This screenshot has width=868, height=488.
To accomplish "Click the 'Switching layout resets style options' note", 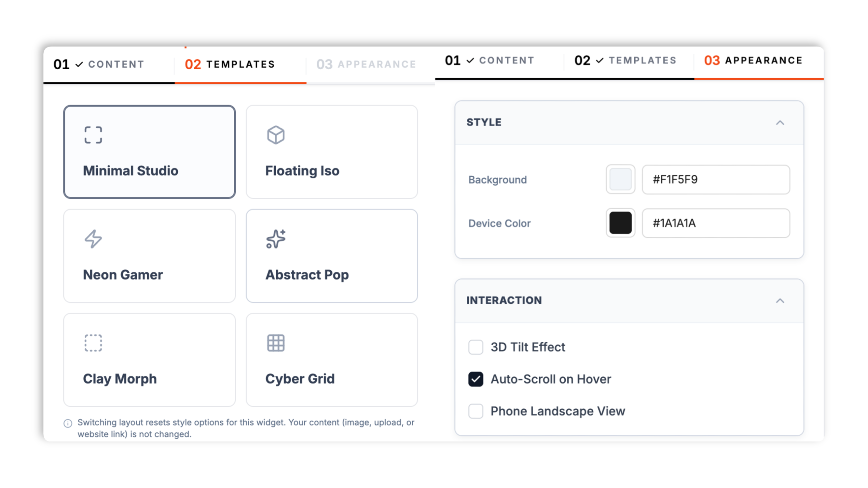I will click(x=246, y=428).
